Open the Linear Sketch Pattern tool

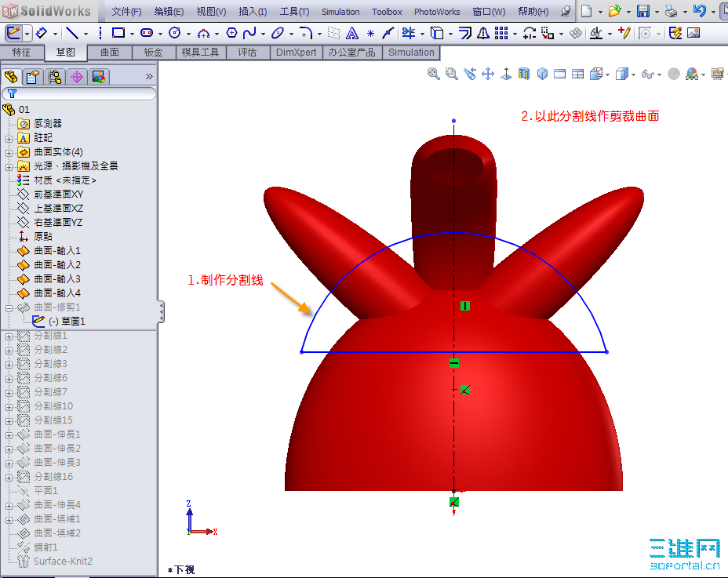tap(501, 33)
